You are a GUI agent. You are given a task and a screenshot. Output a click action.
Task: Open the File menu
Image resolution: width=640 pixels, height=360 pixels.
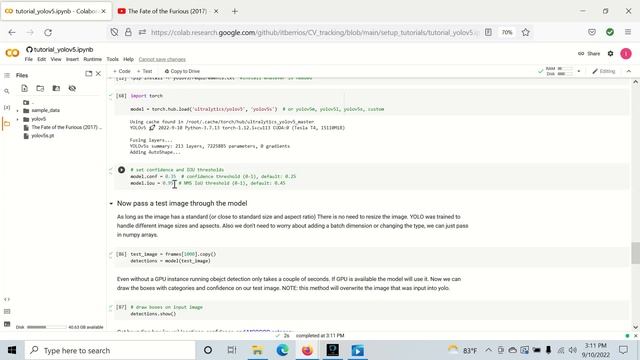(x=29, y=59)
